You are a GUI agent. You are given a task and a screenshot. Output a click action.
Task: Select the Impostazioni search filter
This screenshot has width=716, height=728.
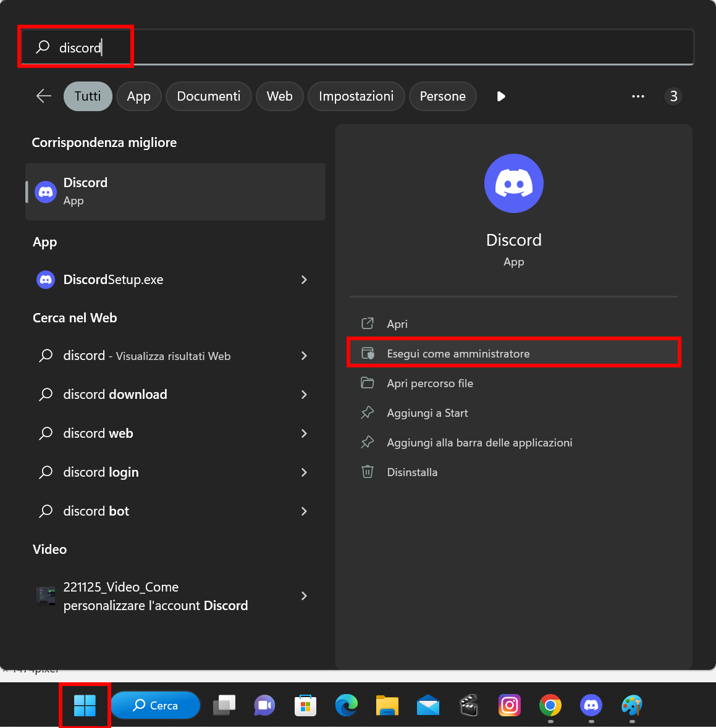356,96
